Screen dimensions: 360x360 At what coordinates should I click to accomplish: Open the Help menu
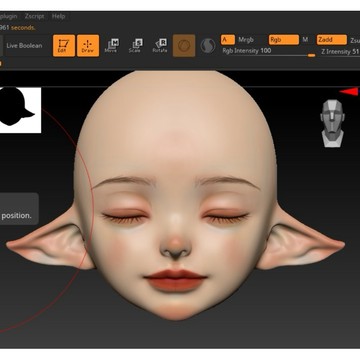(58, 16)
